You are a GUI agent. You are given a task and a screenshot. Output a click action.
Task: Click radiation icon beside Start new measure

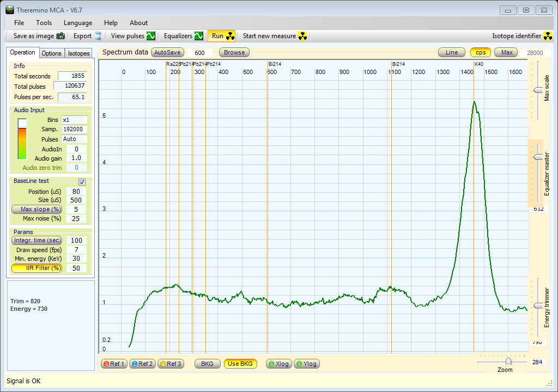(x=303, y=36)
